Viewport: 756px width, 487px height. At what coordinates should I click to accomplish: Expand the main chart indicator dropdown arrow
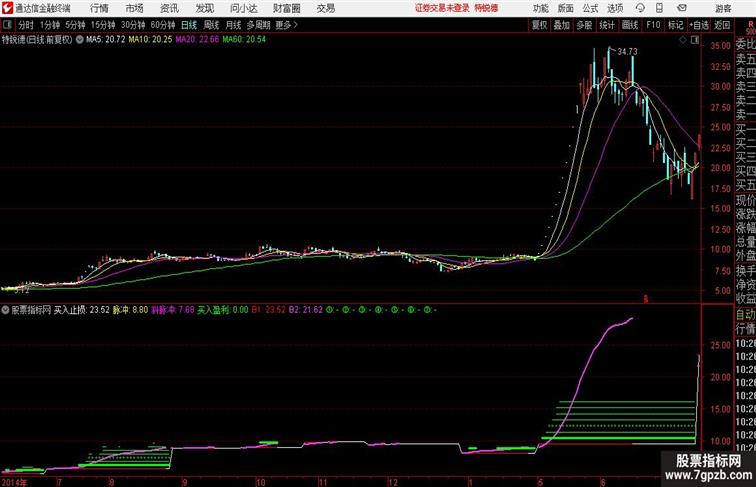(x=79, y=40)
